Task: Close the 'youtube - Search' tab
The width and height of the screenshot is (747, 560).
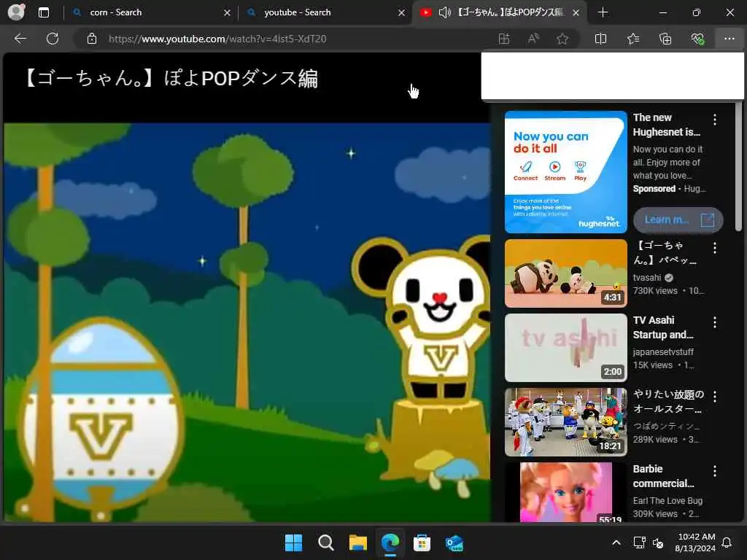Action: [x=402, y=13]
